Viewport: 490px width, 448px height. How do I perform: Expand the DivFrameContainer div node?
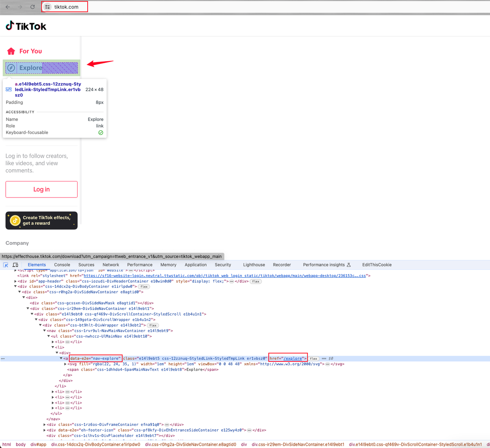(x=45, y=425)
